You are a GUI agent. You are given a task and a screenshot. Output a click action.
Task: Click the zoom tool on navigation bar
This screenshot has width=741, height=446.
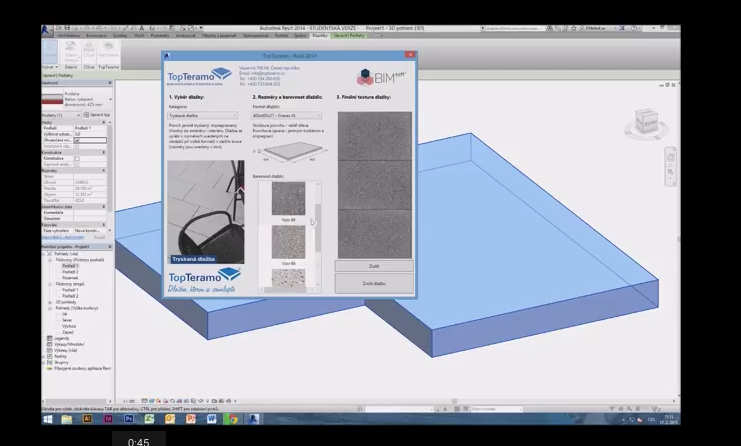click(670, 172)
